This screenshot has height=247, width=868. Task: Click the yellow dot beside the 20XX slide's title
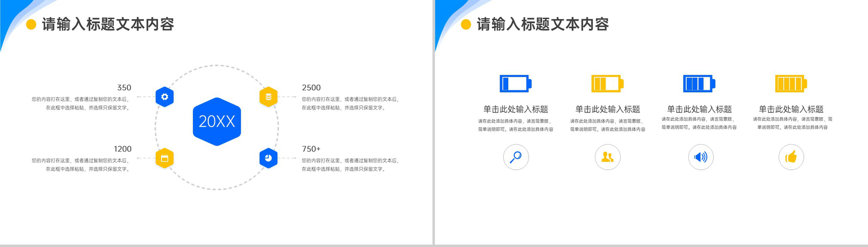tap(31, 24)
